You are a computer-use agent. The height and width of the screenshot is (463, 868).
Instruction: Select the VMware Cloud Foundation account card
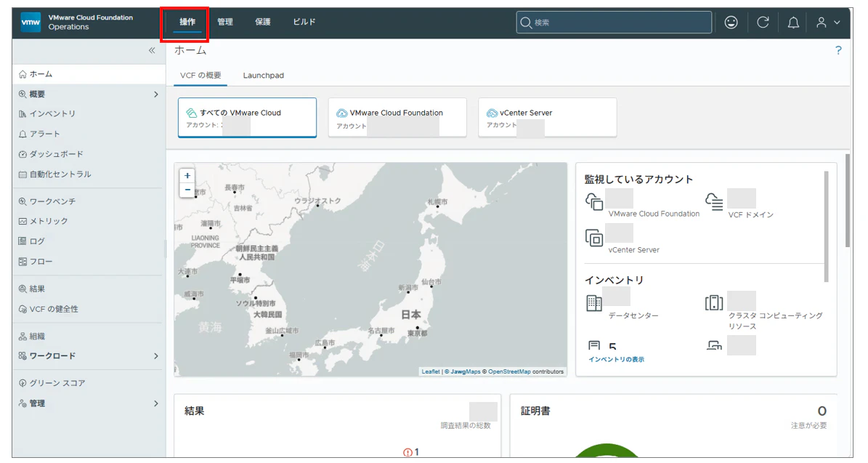tap(397, 118)
